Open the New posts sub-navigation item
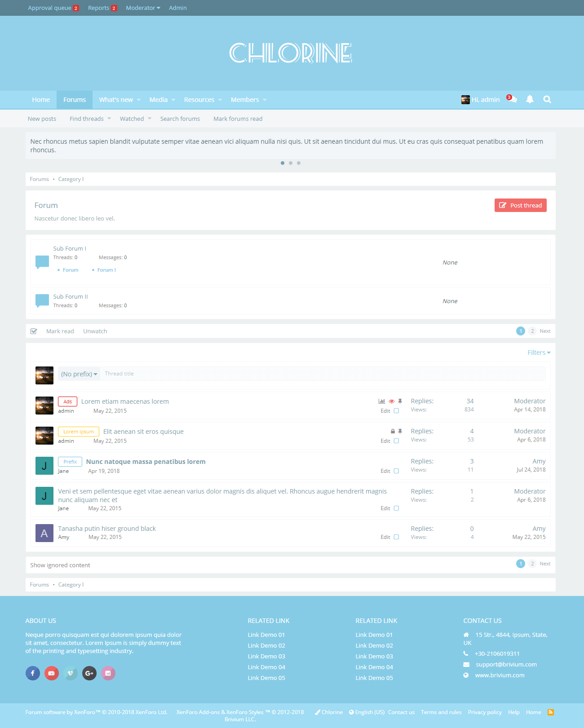Screen dimensions: 584x728 [42, 119]
